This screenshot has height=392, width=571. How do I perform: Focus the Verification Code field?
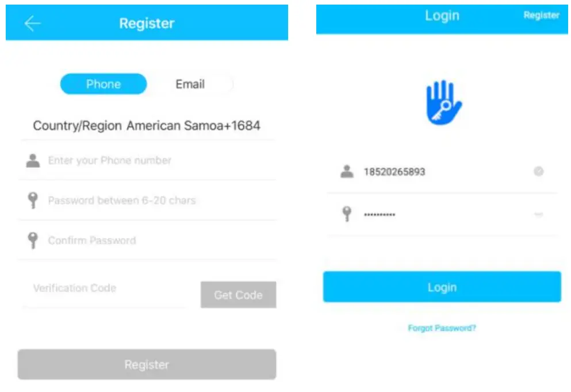click(106, 289)
